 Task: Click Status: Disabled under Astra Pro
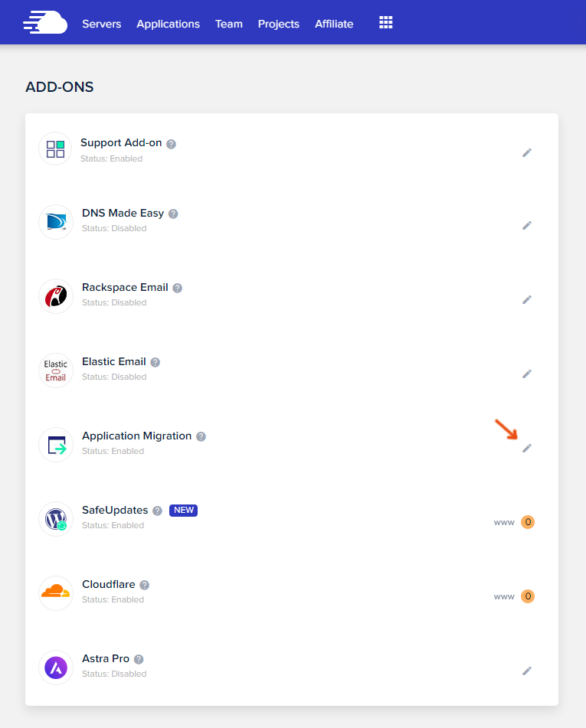click(x=114, y=674)
